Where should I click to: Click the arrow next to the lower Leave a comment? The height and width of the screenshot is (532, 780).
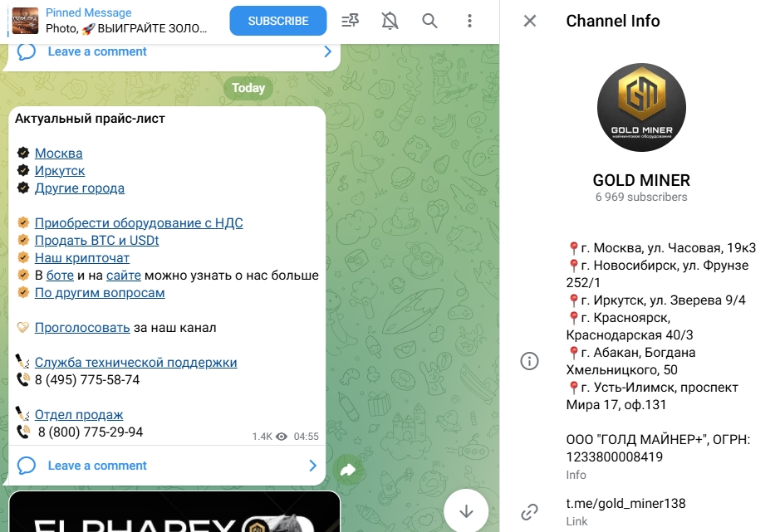pos(312,466)
